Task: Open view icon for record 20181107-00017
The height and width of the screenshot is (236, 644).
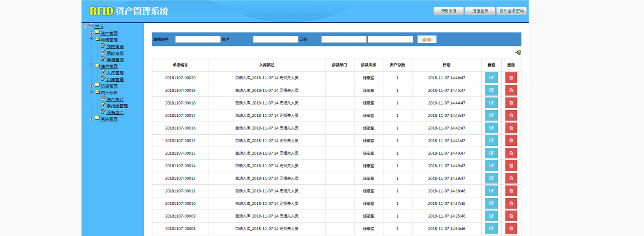Action: (x=491, y=116)
